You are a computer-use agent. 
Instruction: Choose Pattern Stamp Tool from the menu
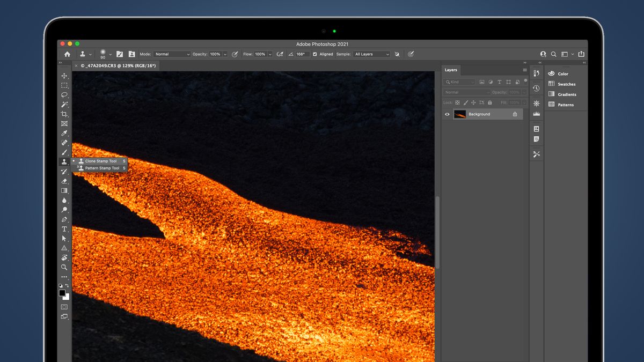102,168
